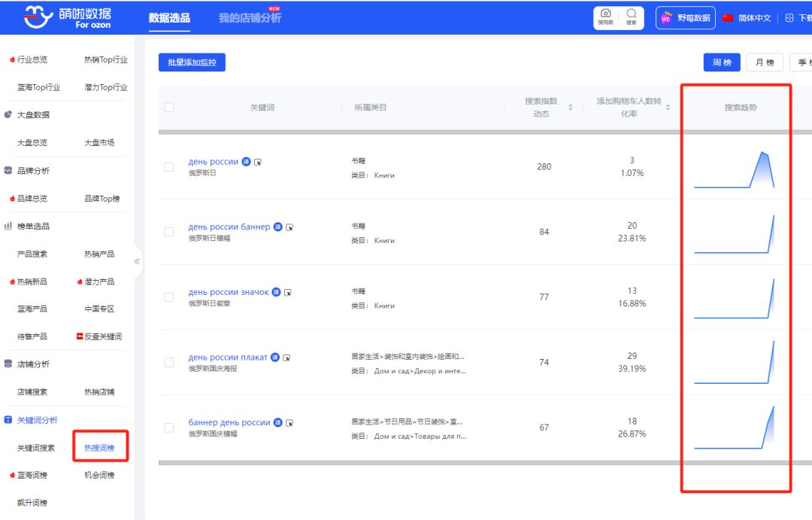Sort by 搜索指数动态 column arrows
The image size is (812, 520).
click(570, 108)
